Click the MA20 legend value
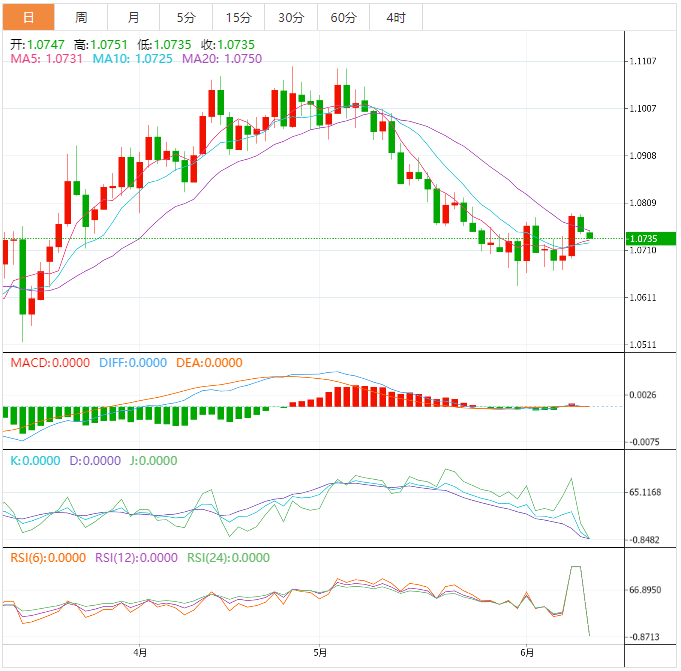 tap(221, 60)
